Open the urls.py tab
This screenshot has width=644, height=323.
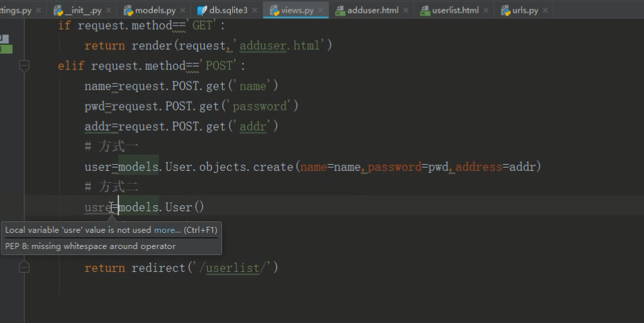525,10
